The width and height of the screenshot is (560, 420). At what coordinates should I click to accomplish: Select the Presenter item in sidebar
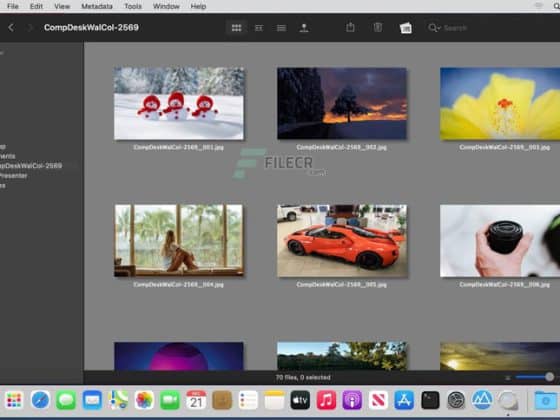point(14,176)
